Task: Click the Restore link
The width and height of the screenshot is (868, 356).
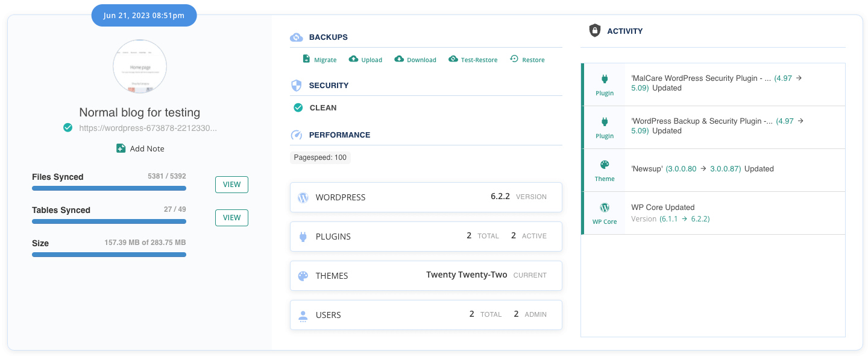Action: 527,59
